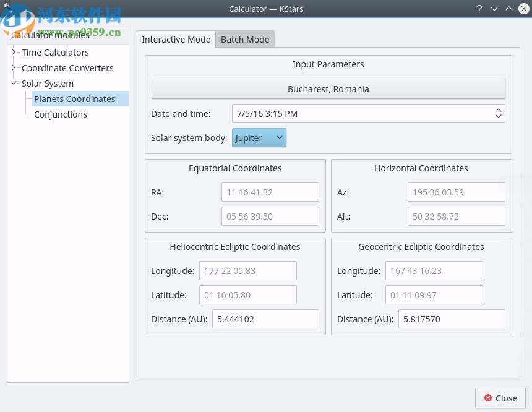This screenshot has height=412, width=532.
Task: Minimize window with the down chevron icon
Action: coord(494,9)
